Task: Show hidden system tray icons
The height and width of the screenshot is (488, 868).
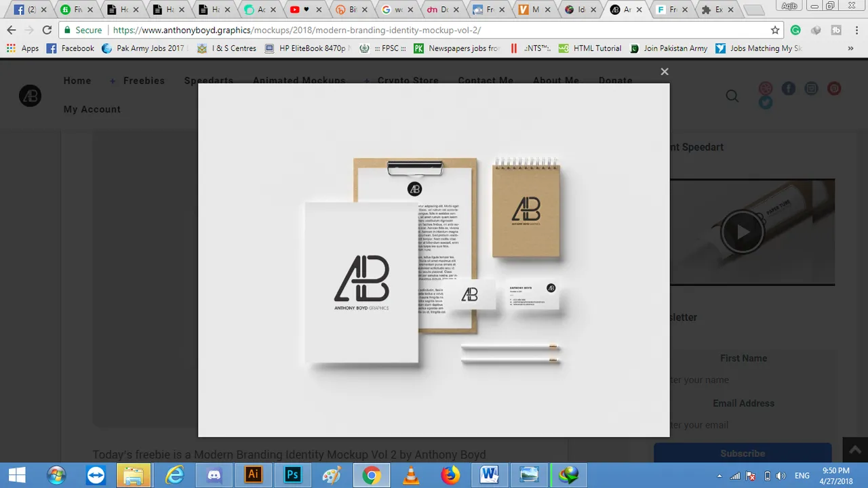Action: pos(719,476)
